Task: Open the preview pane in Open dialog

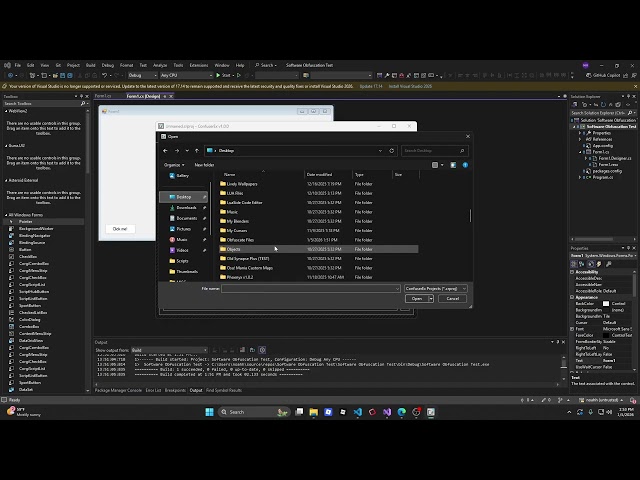Action: point(453,165)
